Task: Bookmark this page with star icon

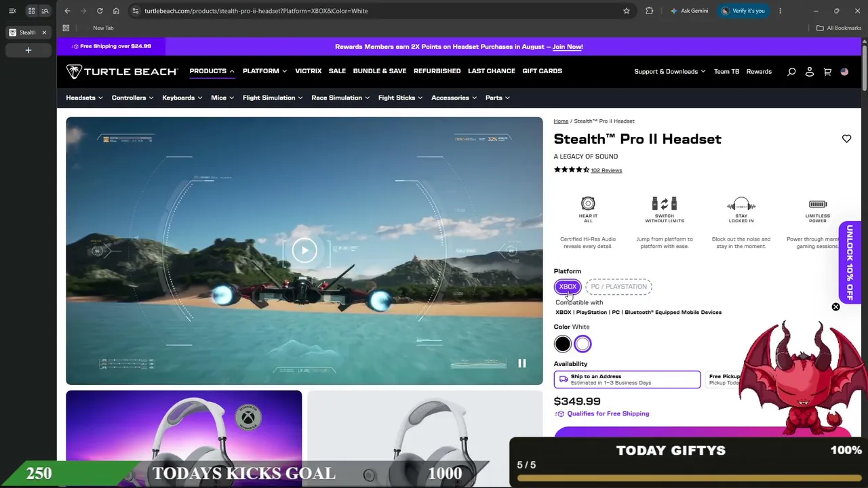Action: tap(627, 11)
